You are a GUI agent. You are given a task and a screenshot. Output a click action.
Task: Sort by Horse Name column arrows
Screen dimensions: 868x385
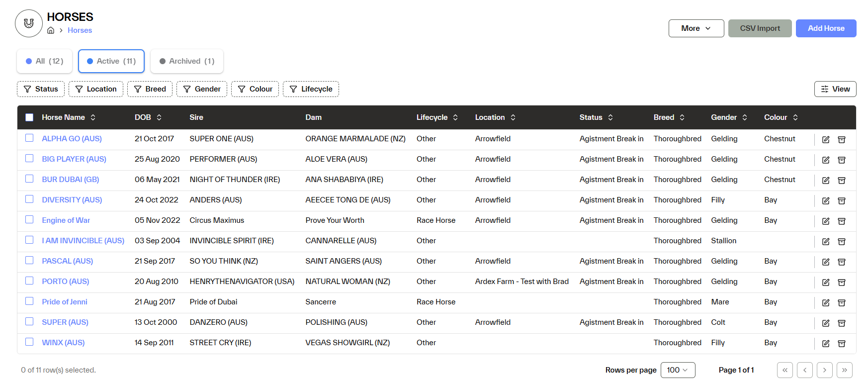pos(93,117)
